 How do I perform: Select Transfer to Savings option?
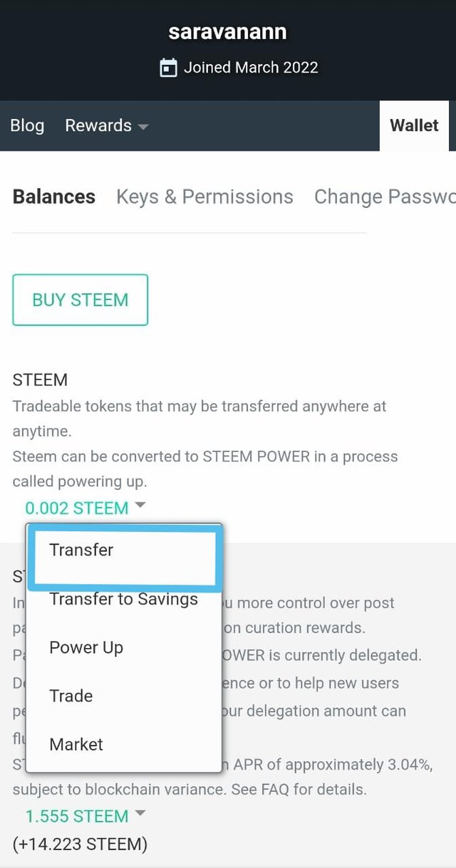tap(123, 599)
